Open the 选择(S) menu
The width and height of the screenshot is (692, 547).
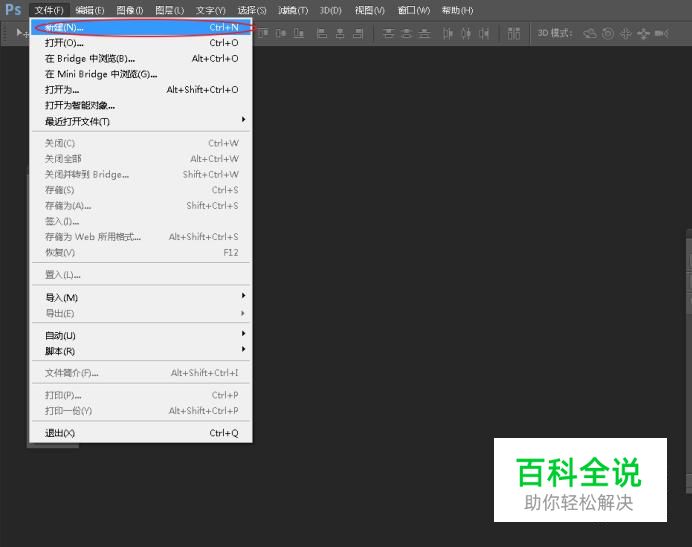[252, 10]
